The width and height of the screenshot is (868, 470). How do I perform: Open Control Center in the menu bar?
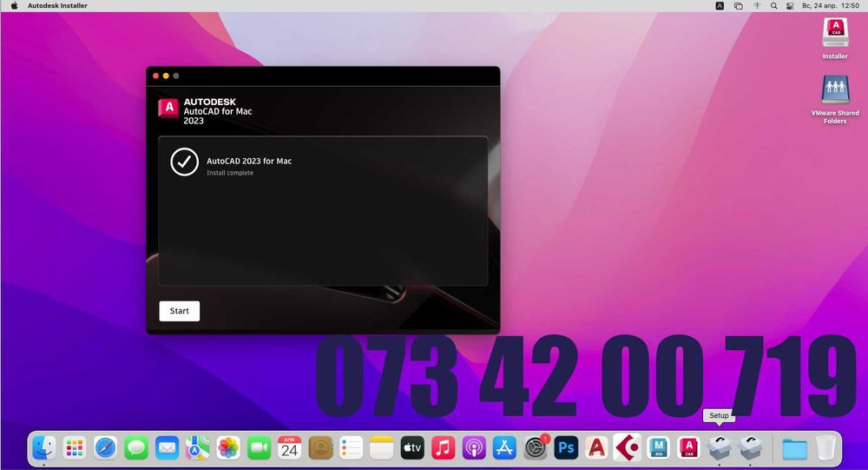[791, 5]
